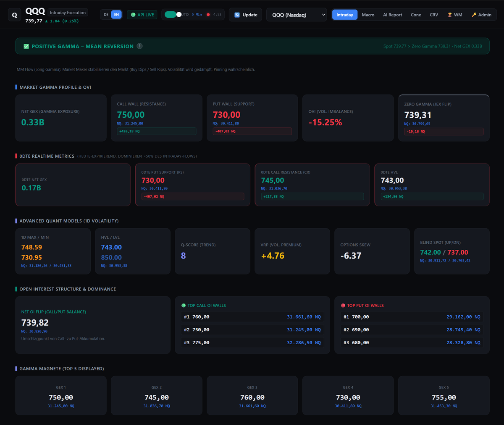Click the VRP value +4.76
504x425 pixels.
tap(273, 256)
